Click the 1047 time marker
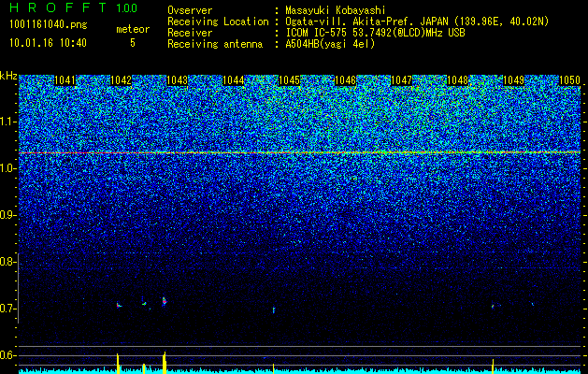The width and height of the screenshot is (588, 374). tap(402, 80)
